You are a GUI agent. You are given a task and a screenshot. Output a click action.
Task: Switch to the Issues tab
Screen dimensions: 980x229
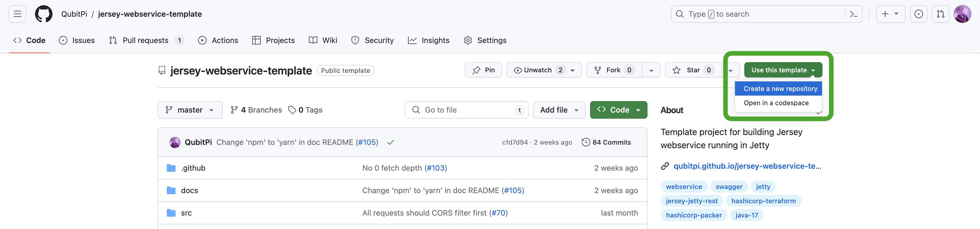click(x=77, y=40)
